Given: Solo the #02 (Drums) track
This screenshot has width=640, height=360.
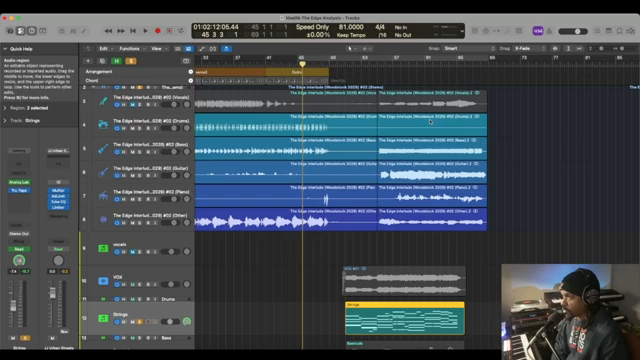Looking at the screenshot, I should (140, 129).
